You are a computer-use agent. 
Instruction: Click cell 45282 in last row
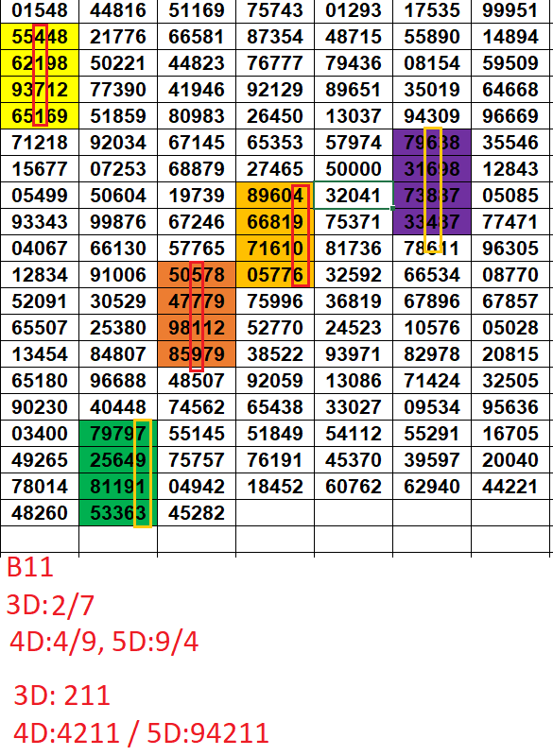tap(197, 512)
